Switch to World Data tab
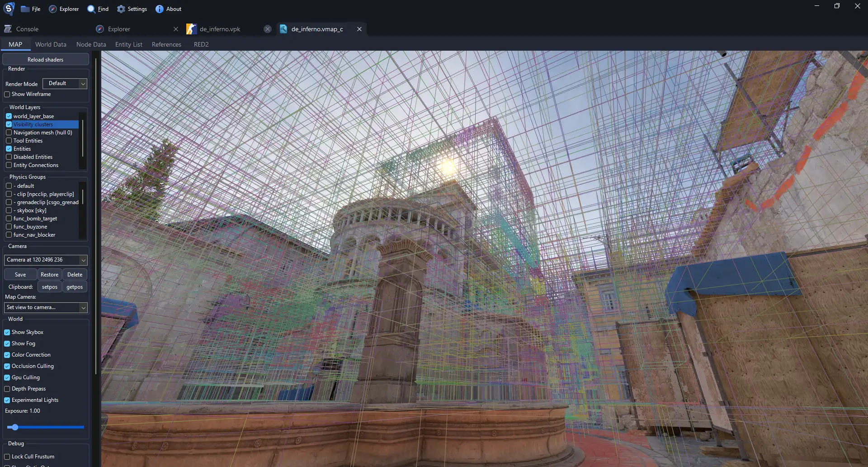Screen dimensions: 868x467 pyautogui.click(x=51, y=44)
